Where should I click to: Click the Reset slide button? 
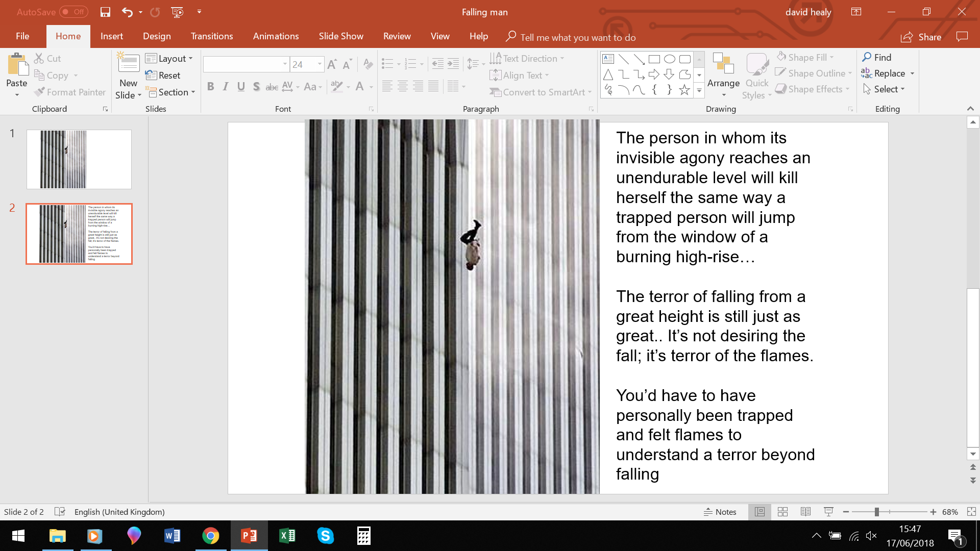[x=163, y=76]
